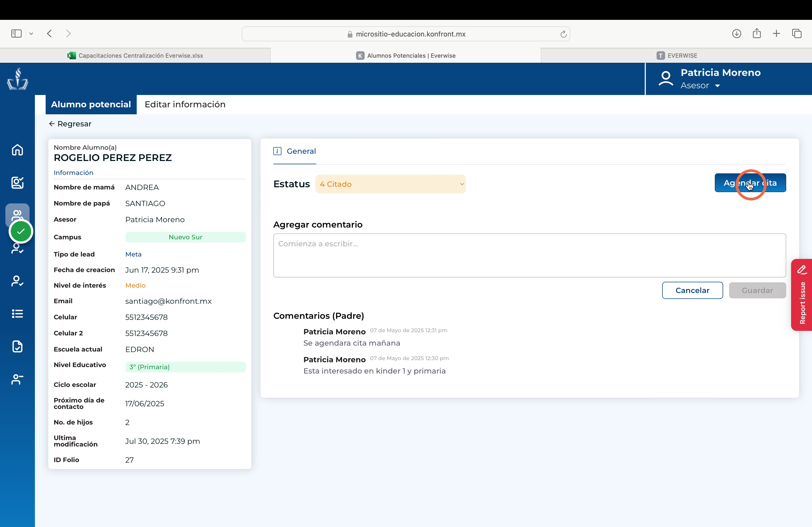The width and height of the screenshot is (812, 527).
Task: Open the document-check icon in sidebar
Action: tap(17, 346)
